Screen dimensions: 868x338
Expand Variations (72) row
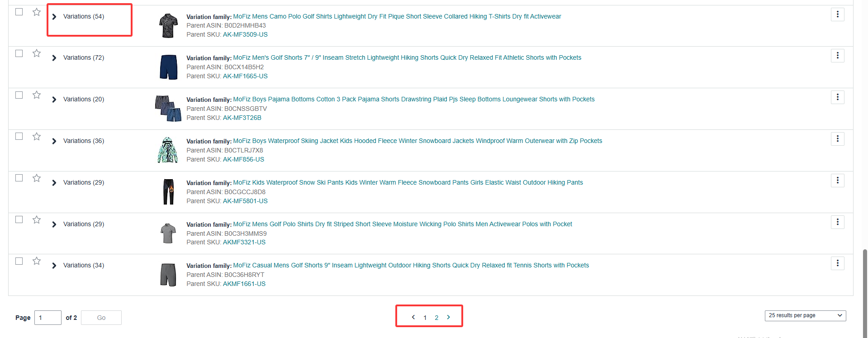pyautogui.click(x=54, y=58)
